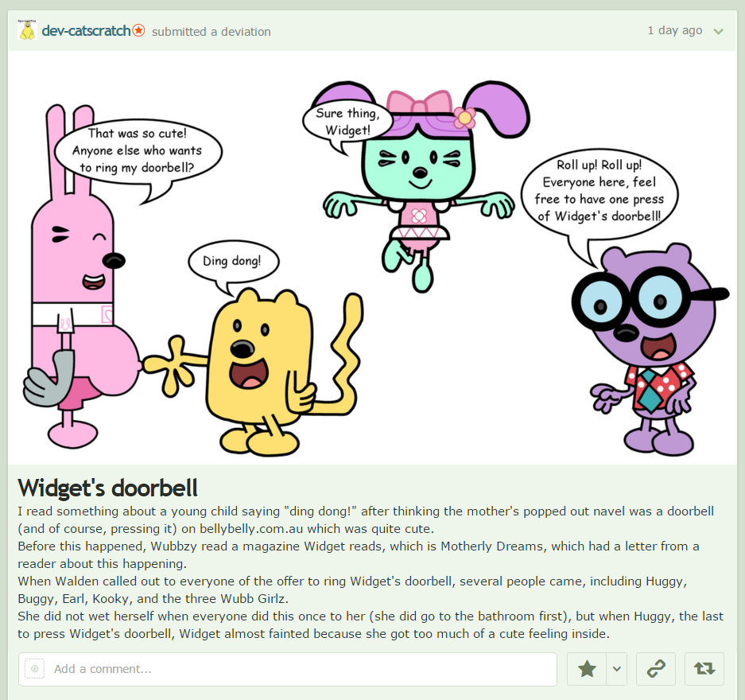The image size is (745, 700).
Task: Click description line starting 'Before this happened'
Action: [x=359, y=546]
